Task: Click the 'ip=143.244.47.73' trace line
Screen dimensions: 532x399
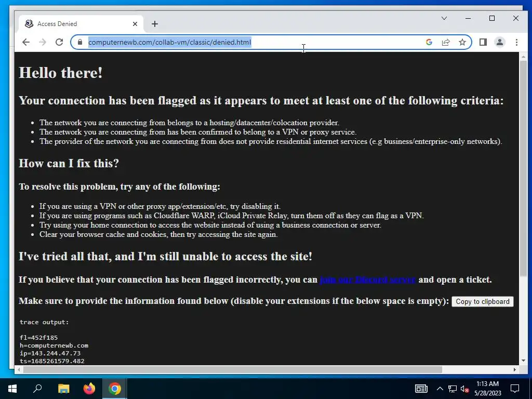Action: [x=50, y=353]
